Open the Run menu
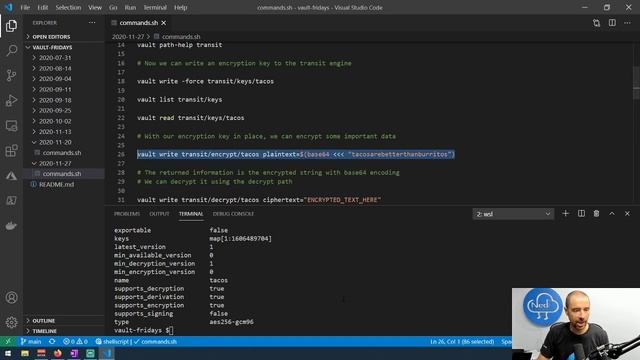Image resolution: width=640 pixels, height=360 pixels. coord(130,7)
